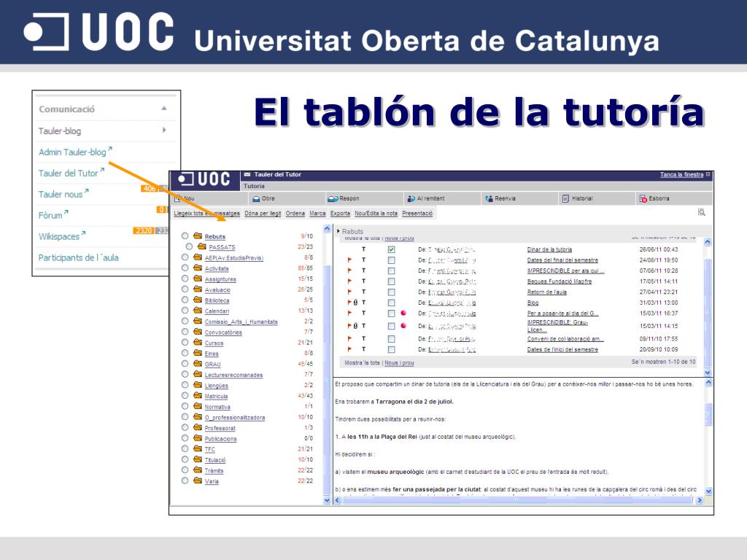The image size is (747, 560).
Task: Click horizontal scroll right arrow in message body
Action: click(700, 500)
